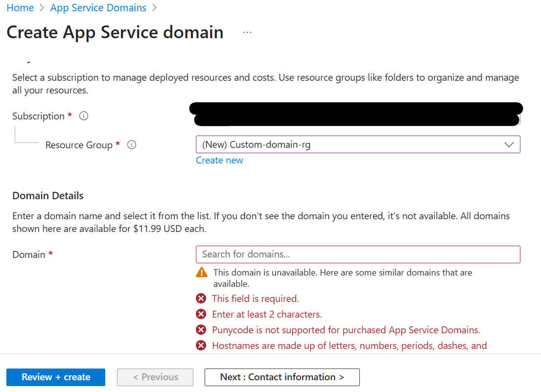
Task: Click the chevron after App Service Domains breadcrumb
Action: tap(154, 7)
